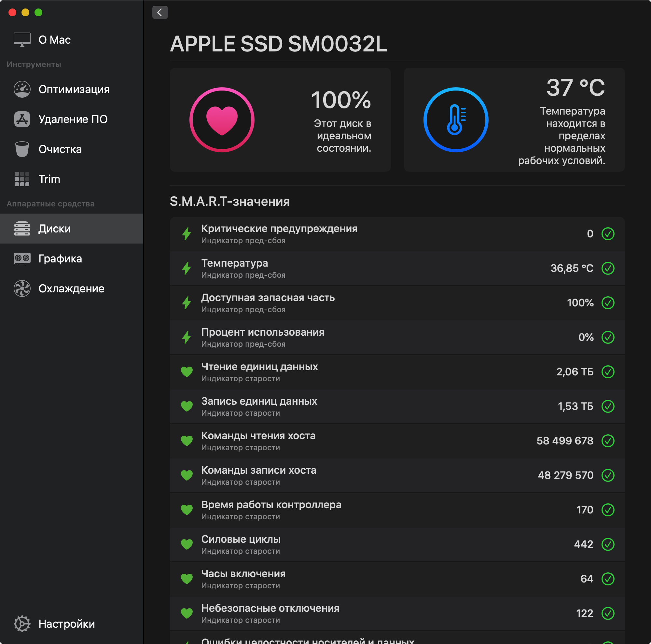Select the Критические предупреждения row
Screen dimensions: 651x644
click(x=397, y=234)
